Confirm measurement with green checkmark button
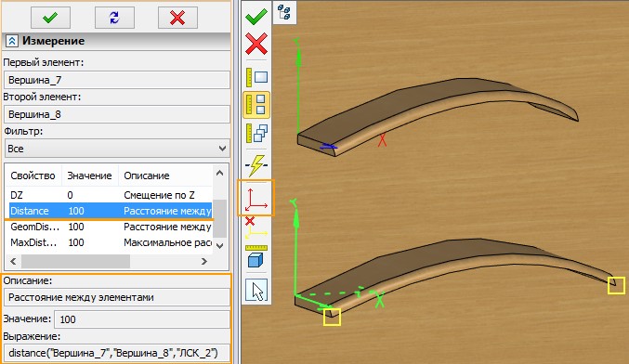 50,18
